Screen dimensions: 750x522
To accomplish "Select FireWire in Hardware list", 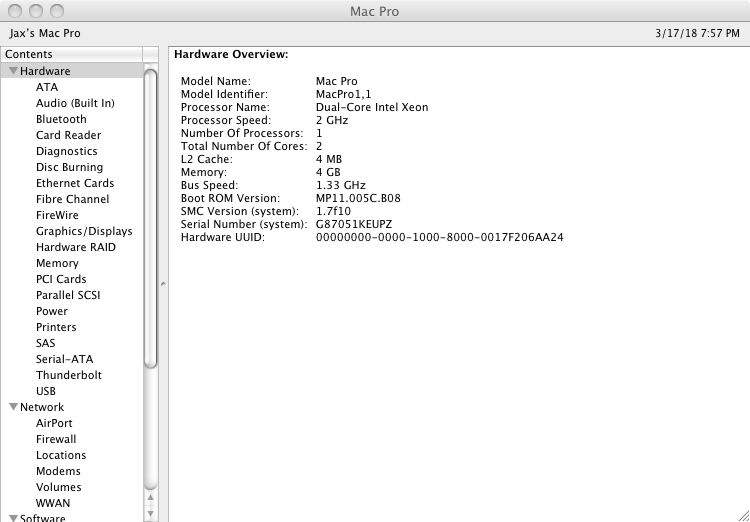I will [x=57, y=215].
